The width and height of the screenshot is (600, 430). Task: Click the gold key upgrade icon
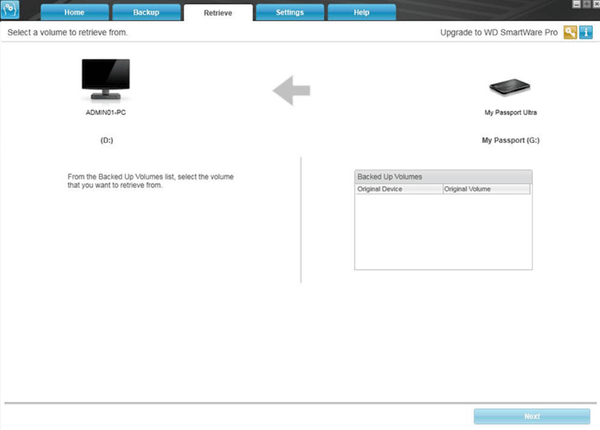tap(571, 33)
